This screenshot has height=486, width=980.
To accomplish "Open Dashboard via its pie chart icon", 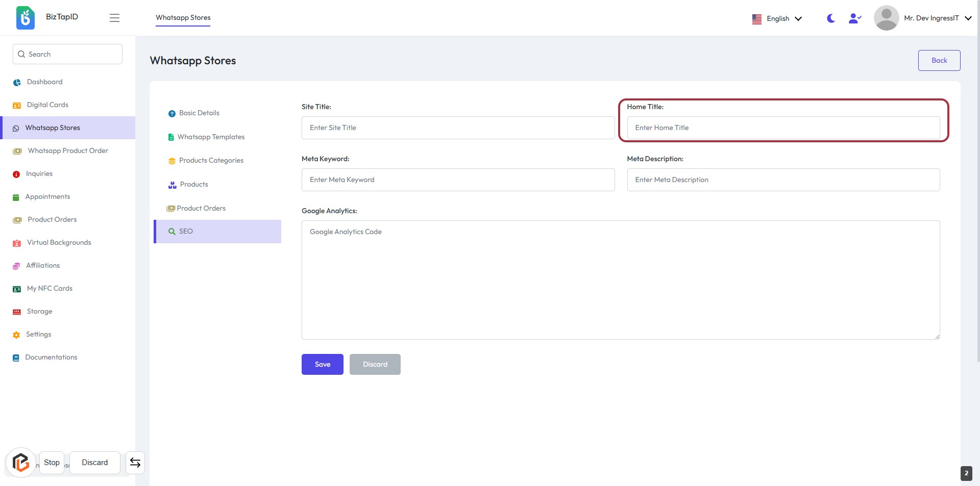I will (17, 82).
